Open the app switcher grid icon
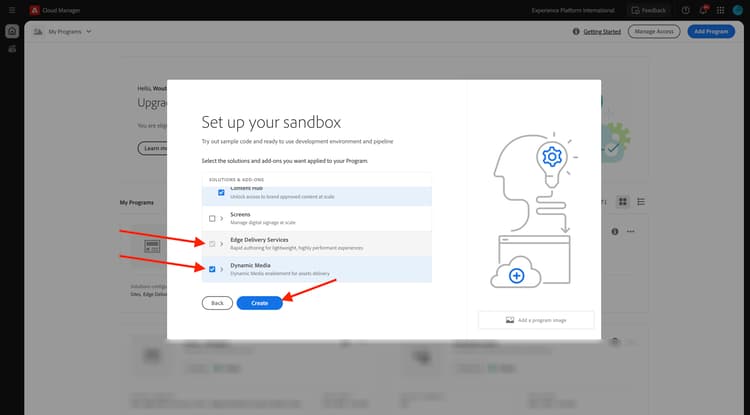The image size is (750, 415). point(720,10)
